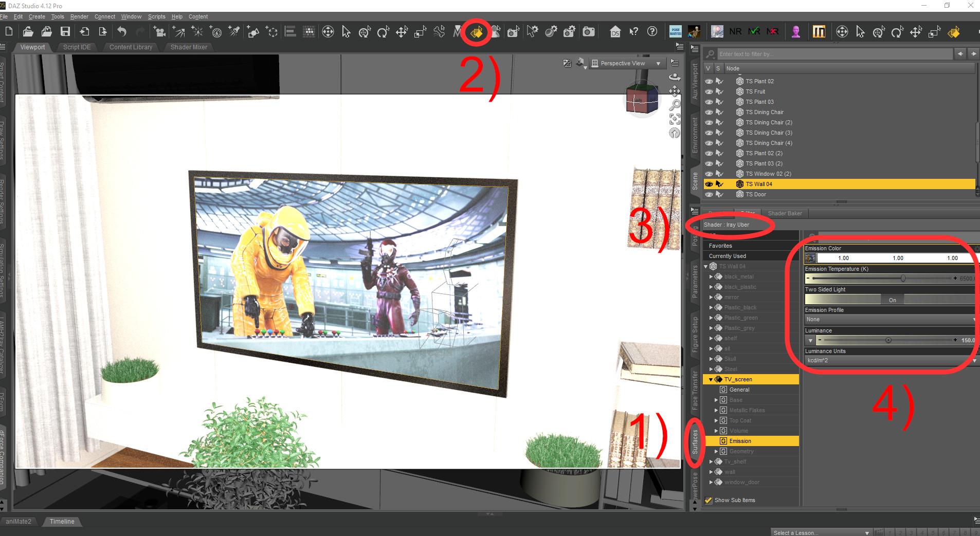
Task: Create a new point light
Action: pos(197,32)
